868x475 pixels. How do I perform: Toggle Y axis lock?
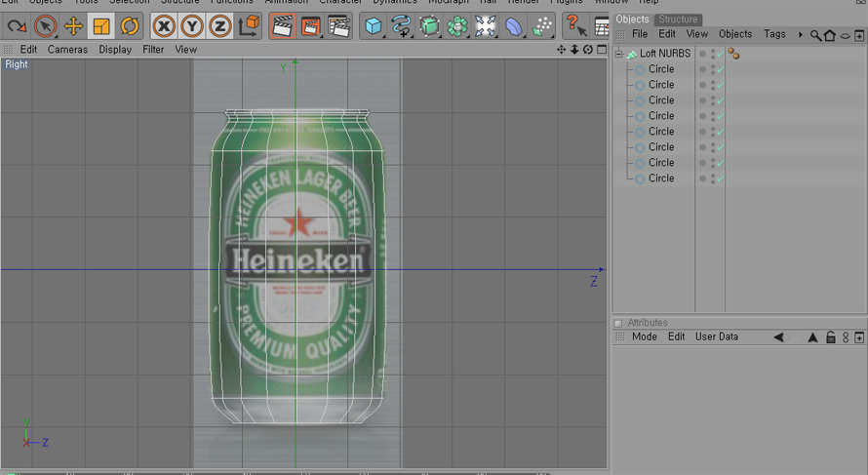[x=191, y=26]
